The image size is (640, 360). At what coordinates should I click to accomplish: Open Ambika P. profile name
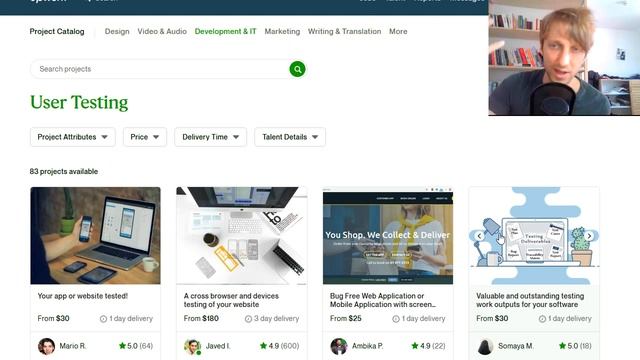tap(367, 346)
